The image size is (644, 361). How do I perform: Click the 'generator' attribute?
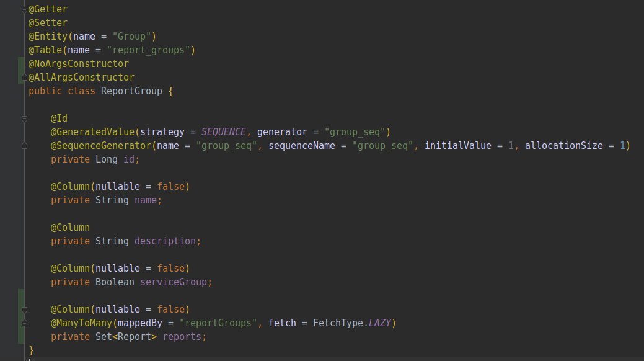(x=282, y=131)
